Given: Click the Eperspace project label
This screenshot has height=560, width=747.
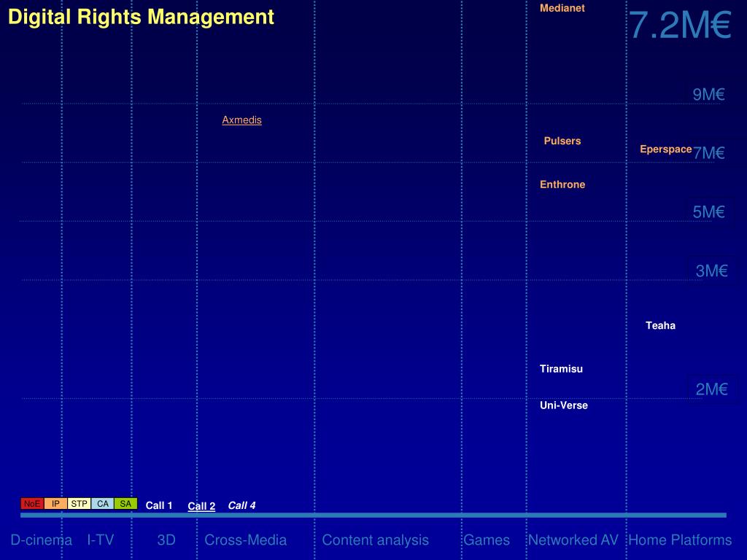Looking at the screenshot, I should click(665, 149).
